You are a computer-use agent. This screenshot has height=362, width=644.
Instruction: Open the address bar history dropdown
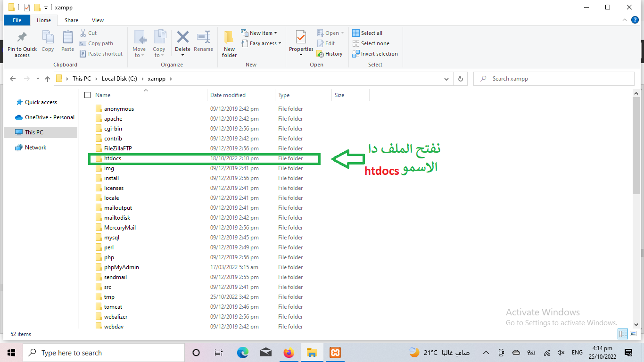(447, 79)
